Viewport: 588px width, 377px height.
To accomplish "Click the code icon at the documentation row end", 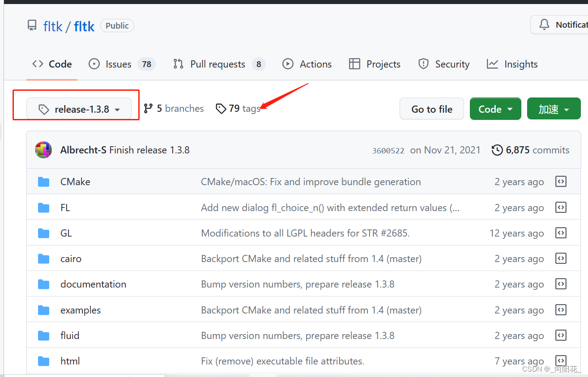I will [x=561, y=284].
